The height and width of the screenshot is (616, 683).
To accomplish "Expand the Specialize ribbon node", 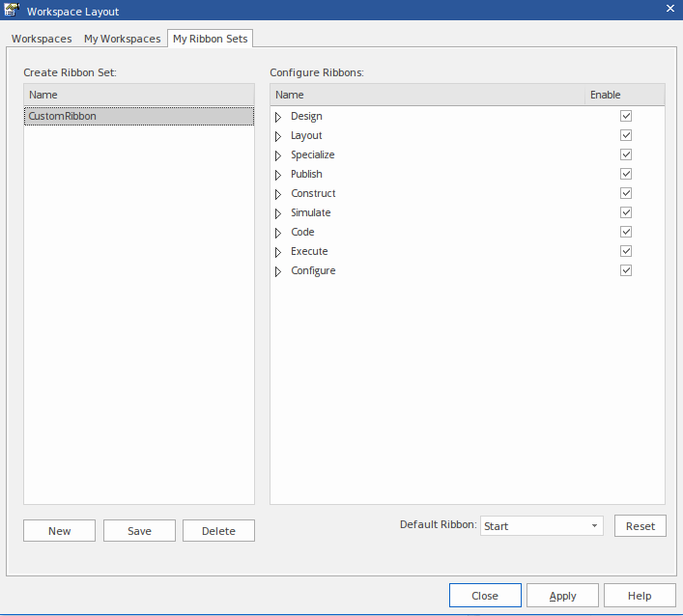I will [x=278, y=155].
